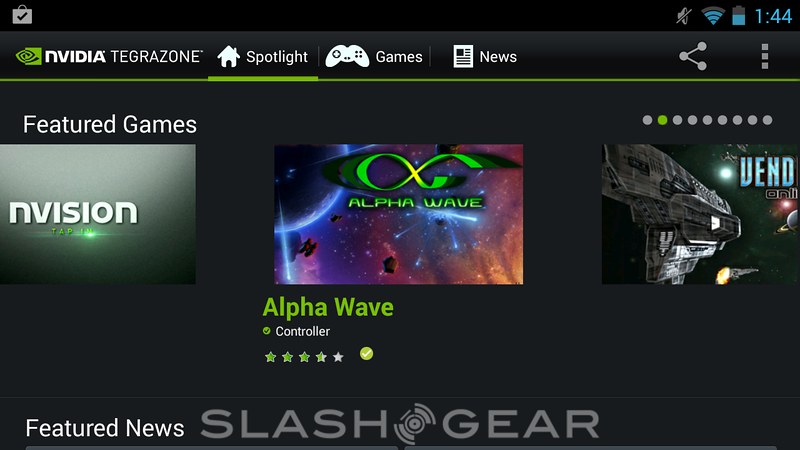Tap the share icon in the action bar
The width and height of the screenshot is (800, 450).
click(693, 56)
